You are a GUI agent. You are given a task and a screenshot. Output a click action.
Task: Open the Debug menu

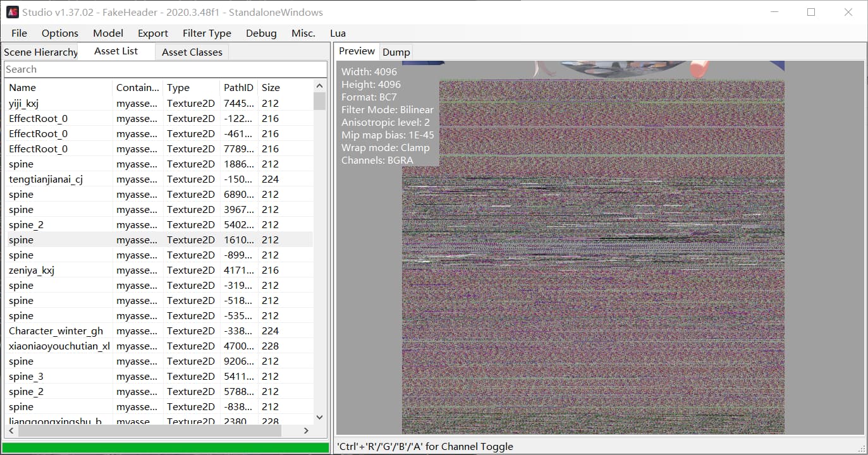click(261, 33)
